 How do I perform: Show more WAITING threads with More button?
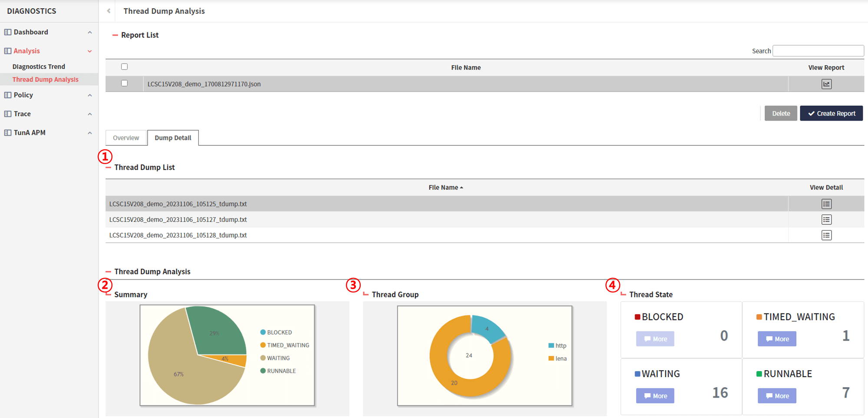click(654, 395)
